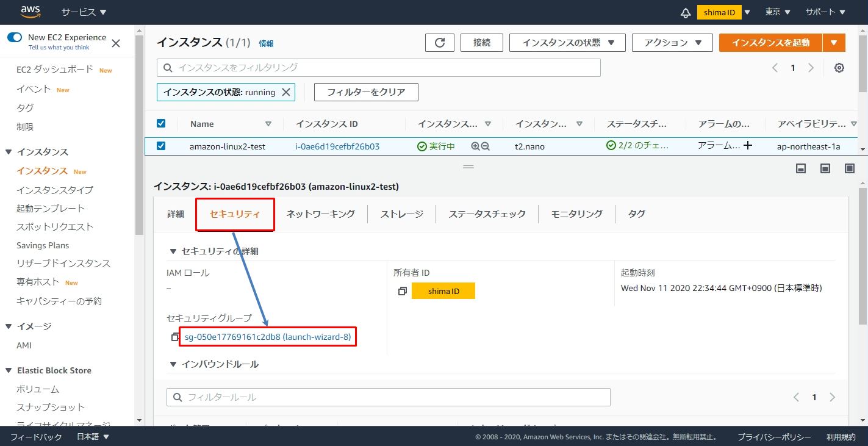This screenshot has width=868, height=446.
Task: Collapse the イメージ sidebar section
Action: (x=9, y=326)
